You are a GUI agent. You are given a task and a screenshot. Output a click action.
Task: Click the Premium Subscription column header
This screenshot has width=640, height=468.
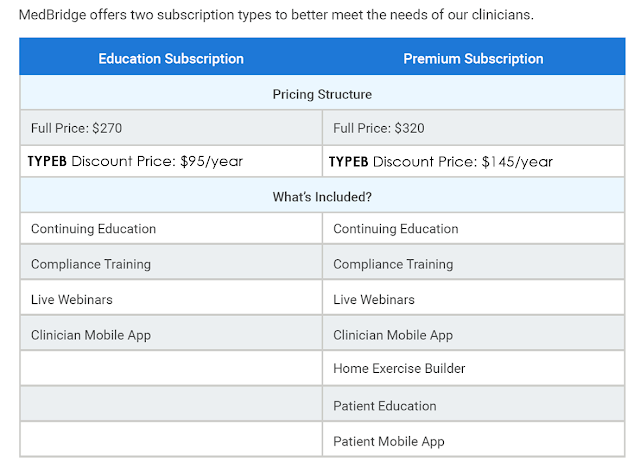coord(473,59)
